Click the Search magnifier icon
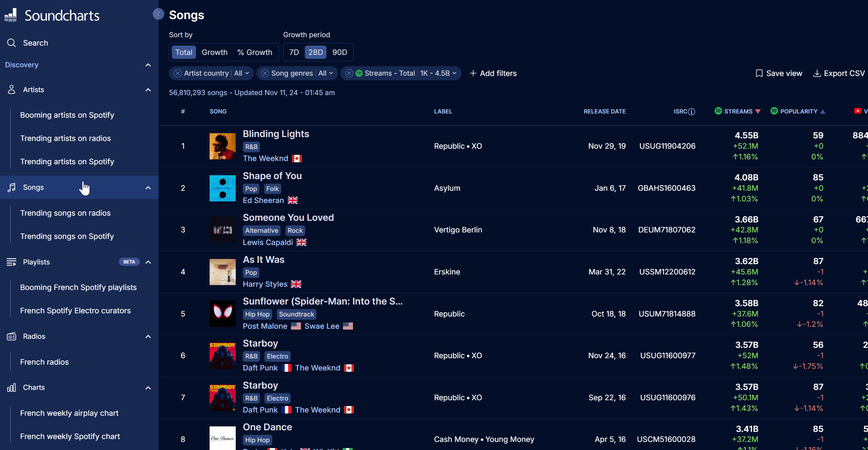The image size is (868, 450). tap(11, 43)
